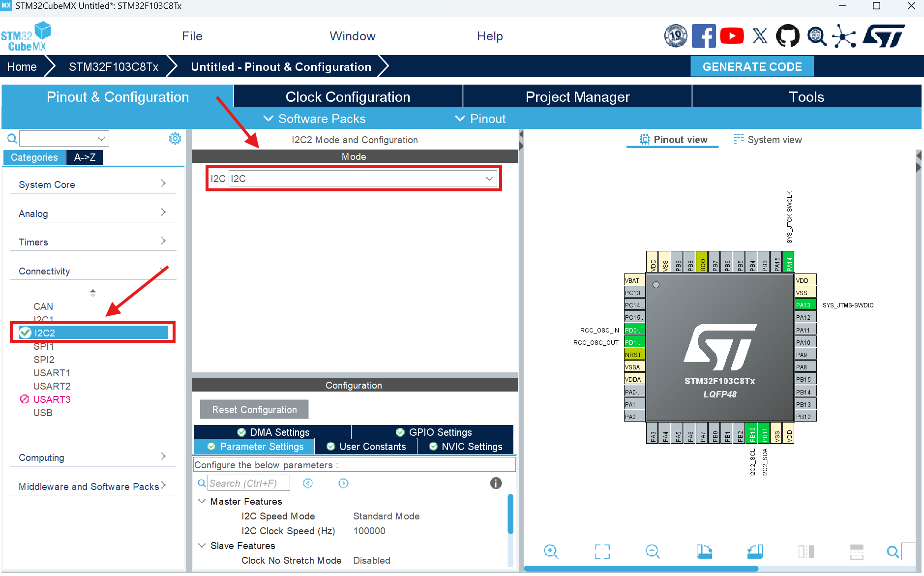Select CAN in the Connectivity list
924x576 pixels.
(x=43, y=306)
